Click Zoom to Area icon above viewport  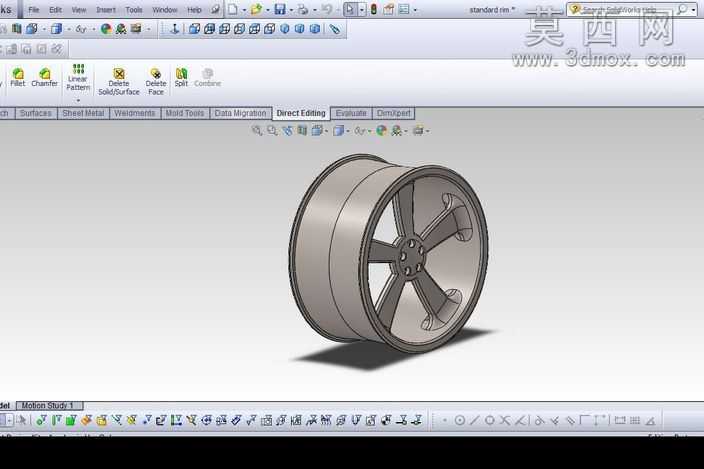(272, 131)
